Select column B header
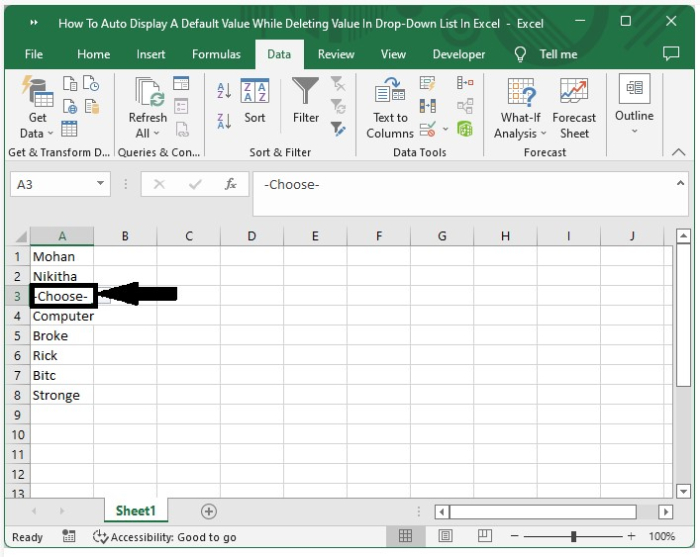The height and width of the screenshot is (557, 700). (125, 236)
